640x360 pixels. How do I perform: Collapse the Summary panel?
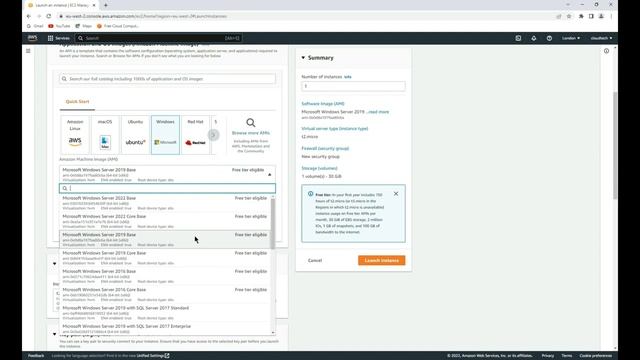tap(303, 58)
